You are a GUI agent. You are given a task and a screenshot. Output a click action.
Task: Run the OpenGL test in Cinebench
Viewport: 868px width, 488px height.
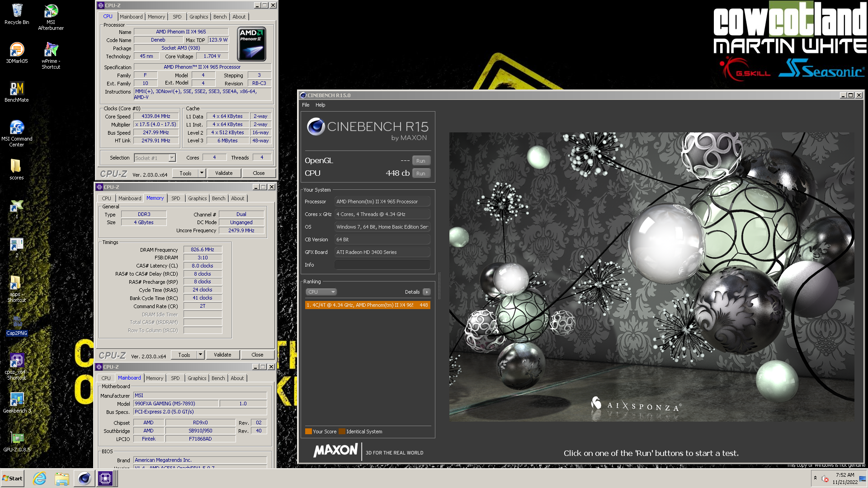point(421,161)
